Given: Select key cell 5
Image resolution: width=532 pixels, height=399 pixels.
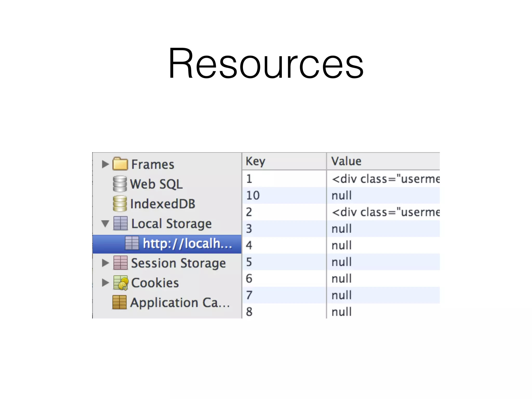Looking at the screenshot, I should click(x=284, y=262).
